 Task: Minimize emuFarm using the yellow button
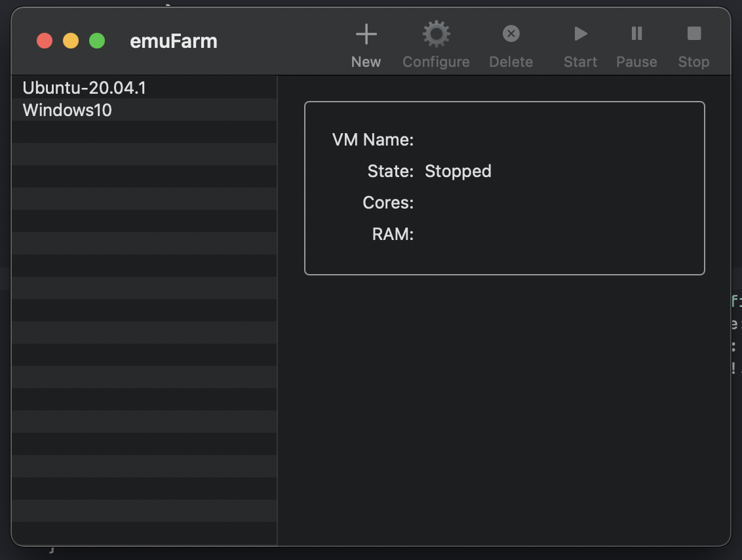71,41
